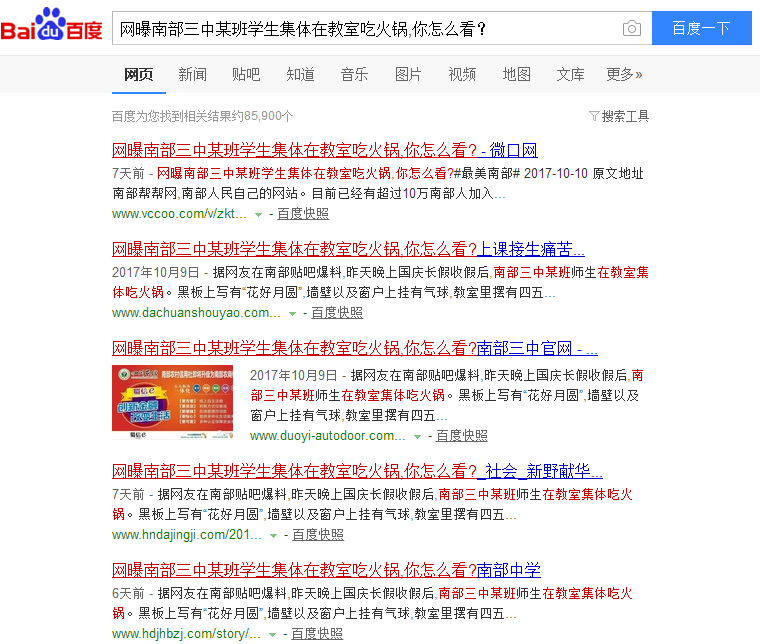This screenshot has width=760, height=644.
Task: Expand dropdown arrow next to duoyi-autodoor.com URL
Action: [x=417, y=436]
